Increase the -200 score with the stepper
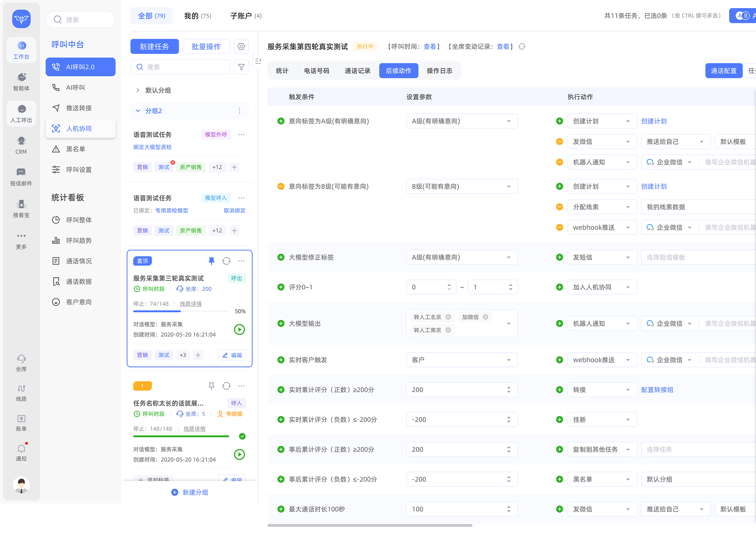 click(509, 417)
